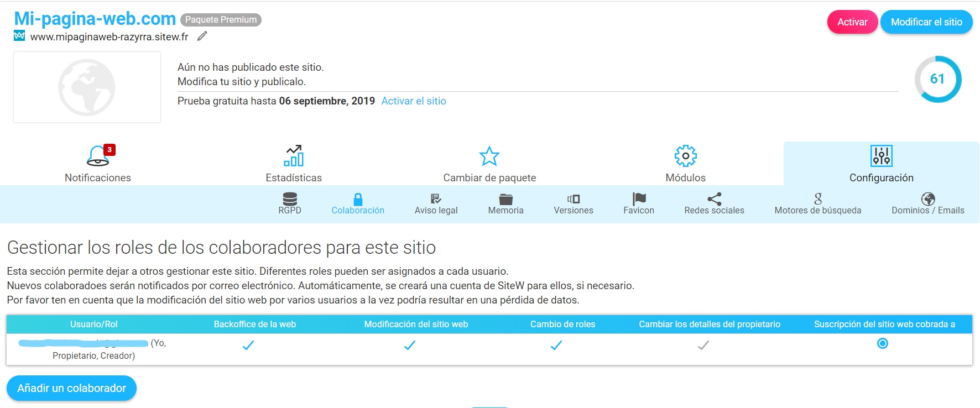980x408 pixels.
Task: Click the pencil icon to edit site URL
Action: [202, 36]
